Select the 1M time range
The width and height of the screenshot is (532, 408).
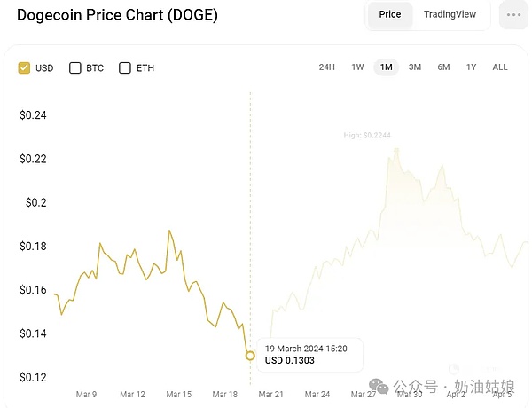point(386,67)
